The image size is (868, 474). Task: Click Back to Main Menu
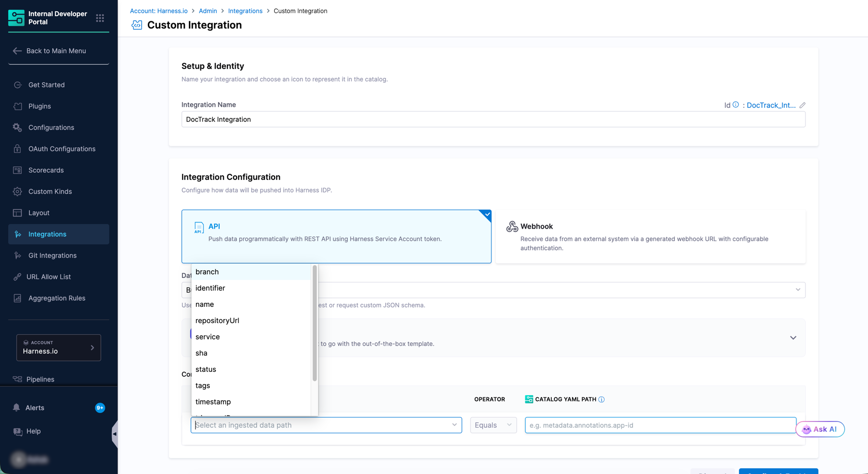click(x=56, y=51)
